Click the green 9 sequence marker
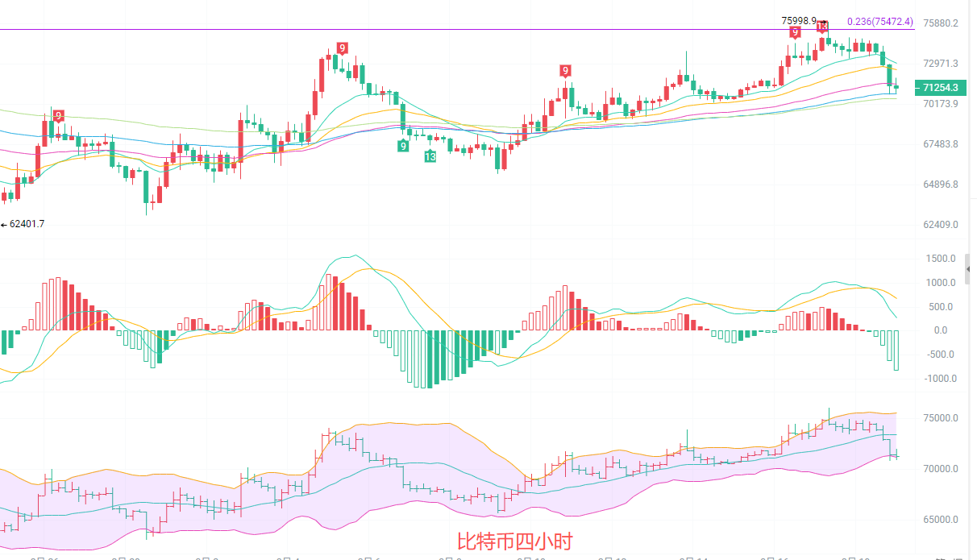Image resolution: width=977 pixels, height=560 pixels. tap(403, 145)
